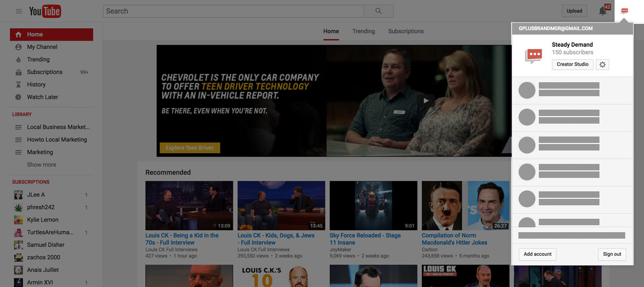
Task: Click the Add account button
Action: pyautogui.click(x=537, y=254)
